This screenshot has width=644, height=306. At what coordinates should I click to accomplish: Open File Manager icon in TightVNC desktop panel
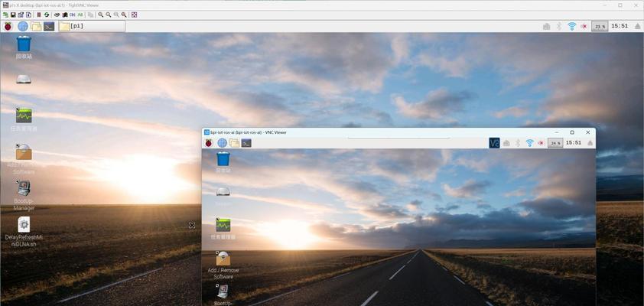click(x=36, y=26)
